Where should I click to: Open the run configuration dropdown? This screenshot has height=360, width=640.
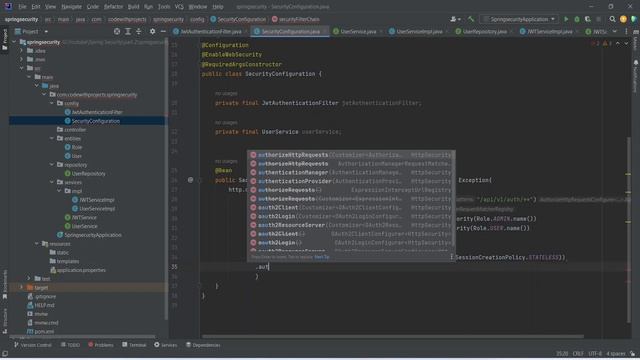pyautogui.click(x=518, y=19)
